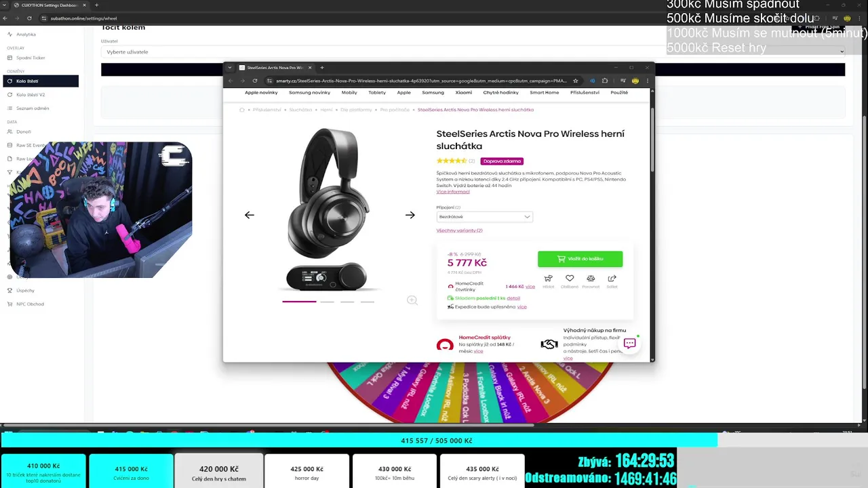Viewport: 868px width, 488px height.
Task: Click the smarty.cz address bar URL field
Action: [x=420, y=81]
